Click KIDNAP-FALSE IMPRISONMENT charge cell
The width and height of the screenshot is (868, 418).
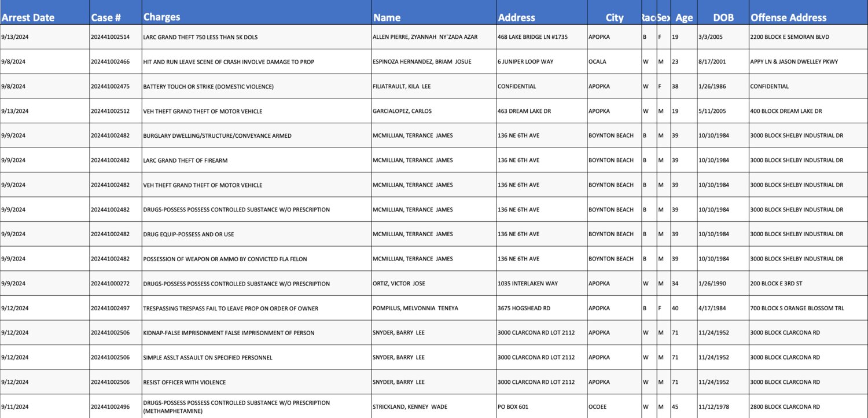pos(256,333)
